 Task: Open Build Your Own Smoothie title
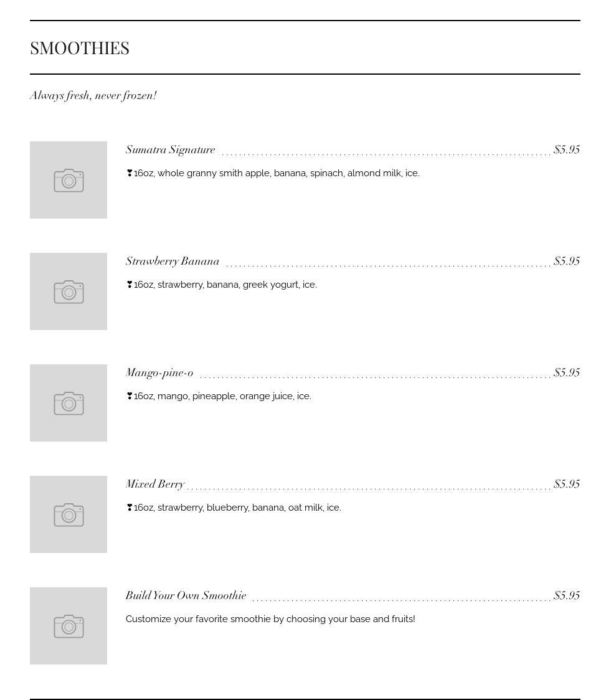186,596
